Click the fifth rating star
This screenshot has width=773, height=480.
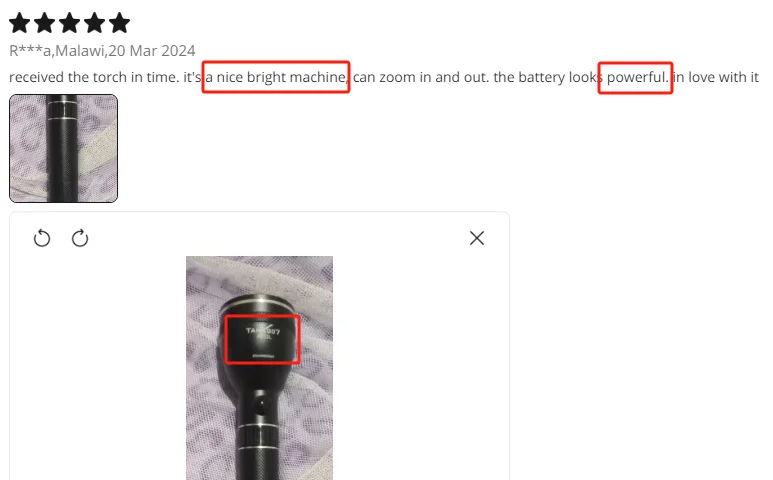(x=119, y=23)
